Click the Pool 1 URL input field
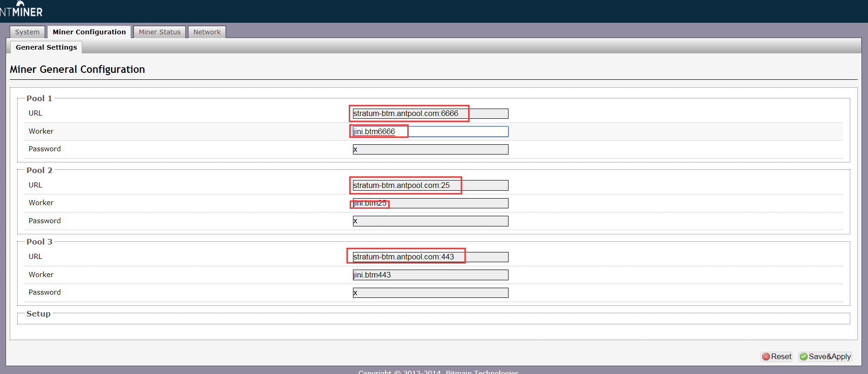The image size is (868, 374). (431, 114)
